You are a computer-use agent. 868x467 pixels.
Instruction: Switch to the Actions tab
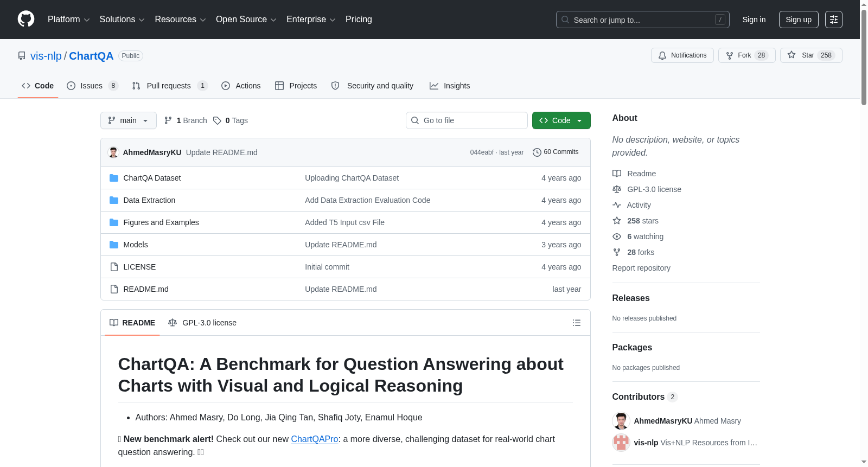[x=241, y=86]
